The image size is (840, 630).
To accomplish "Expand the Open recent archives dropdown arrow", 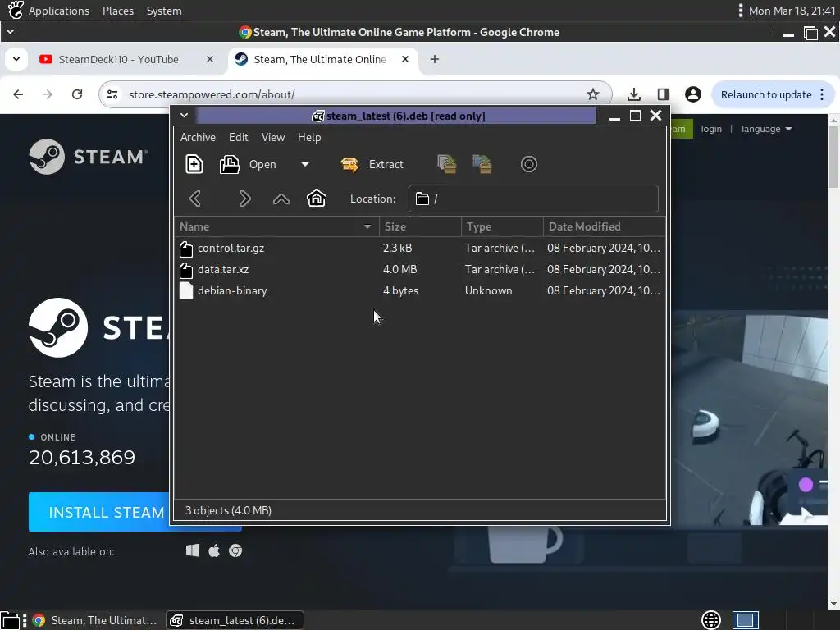I will (x=305, y=164).
